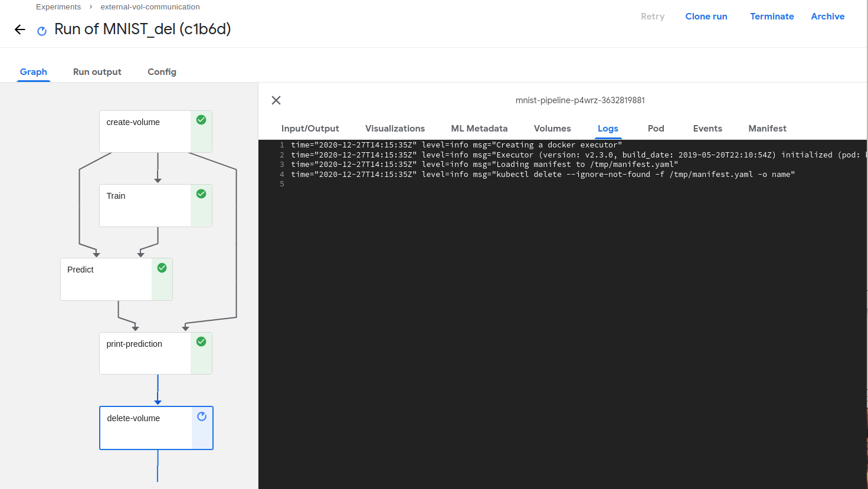Terminate the current pipeline run
Viewport: 868px width, 489px height.
coord(772,16)
